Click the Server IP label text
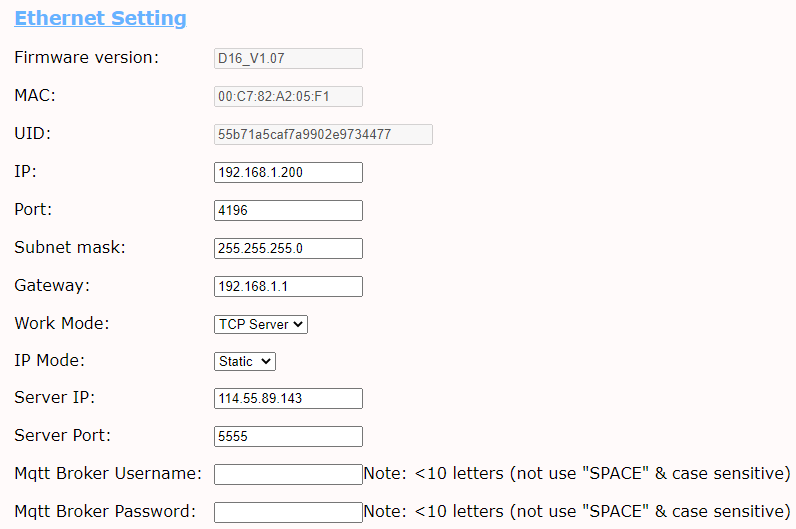796x529 pixels. pos(54,398)
